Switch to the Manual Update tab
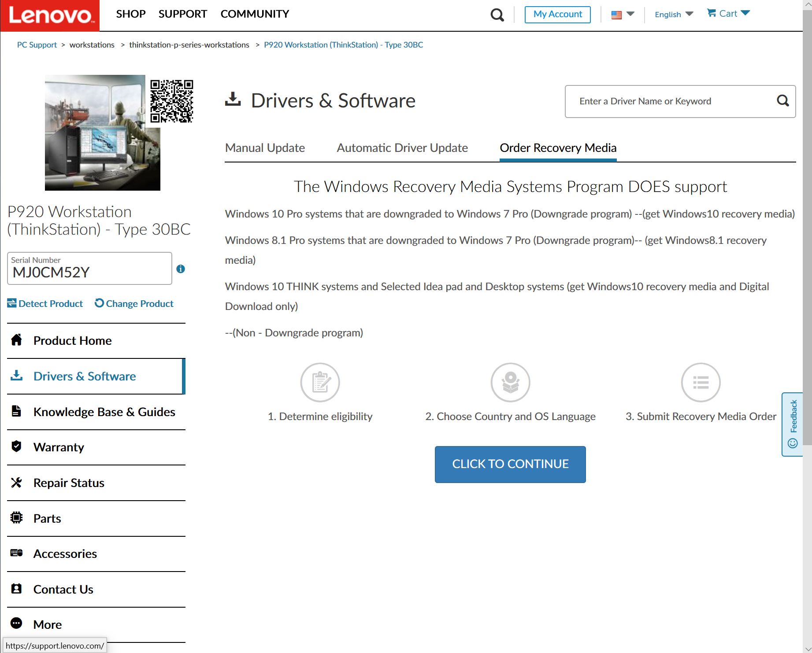Image resolution: width=812 pixels, height=653 pixels. (x=265, y=148)
